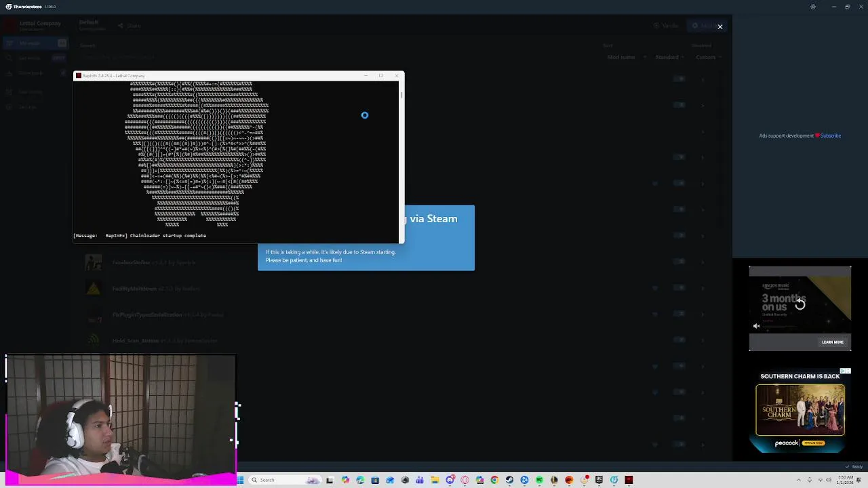Open the Custom disabled-mods dropdown
The height and width of the screenshot is (488, 868).
click(708, 57)
